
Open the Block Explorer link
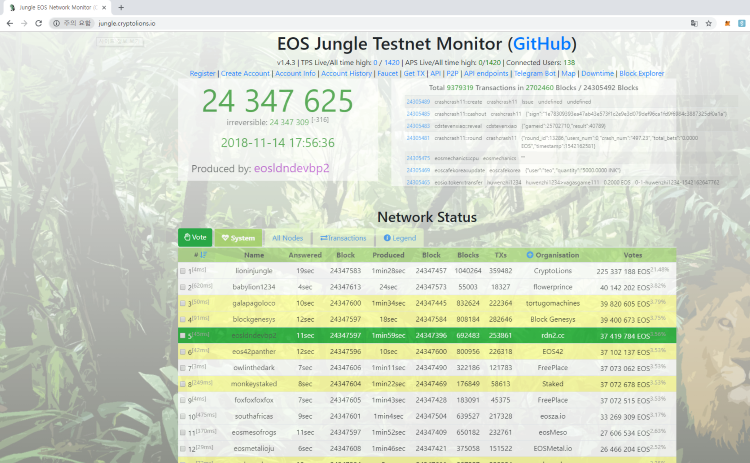(641, 73)
